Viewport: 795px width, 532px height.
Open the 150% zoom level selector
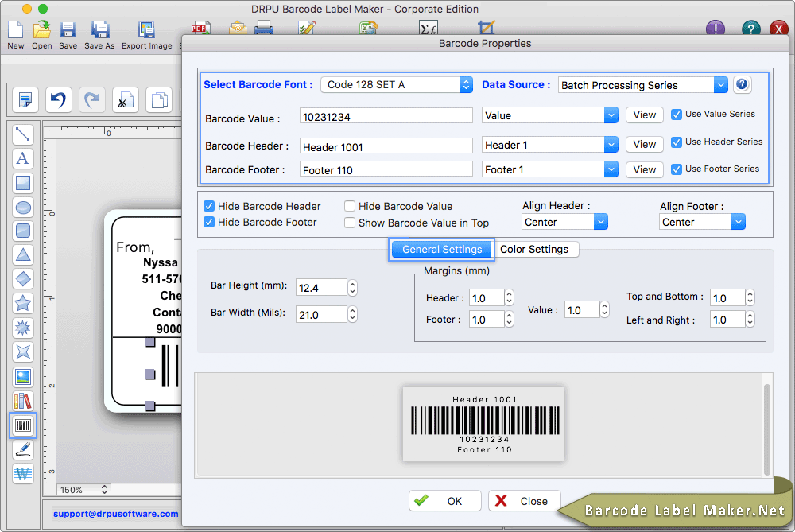click(x=83, y=489)
